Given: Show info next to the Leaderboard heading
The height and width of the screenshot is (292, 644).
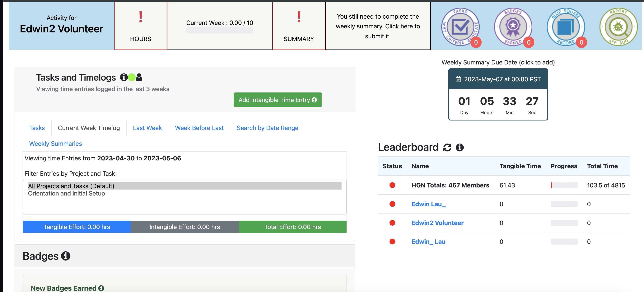Looking at the screenshot, I should click(460, 148).
